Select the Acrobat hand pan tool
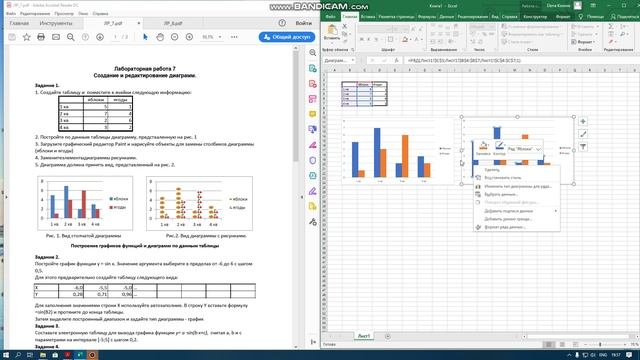The image size is (640, 360). pos(160,37)
